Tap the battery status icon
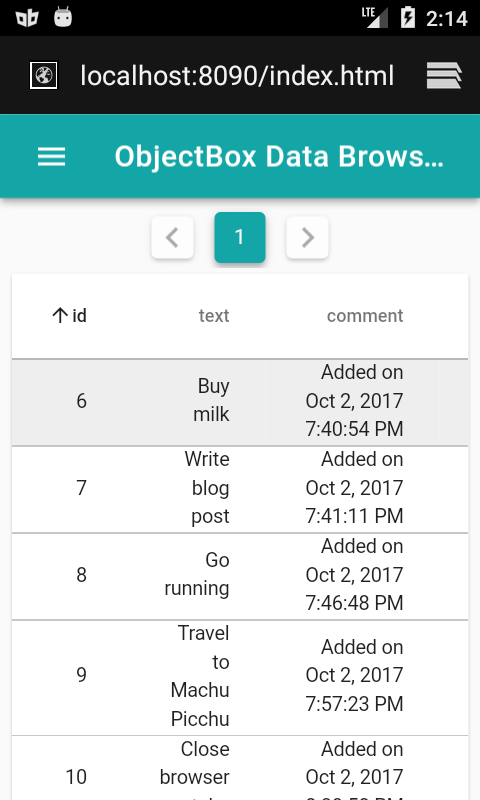Image resolution: width=480 pixels, height=800 pixels. coord(408,17)
